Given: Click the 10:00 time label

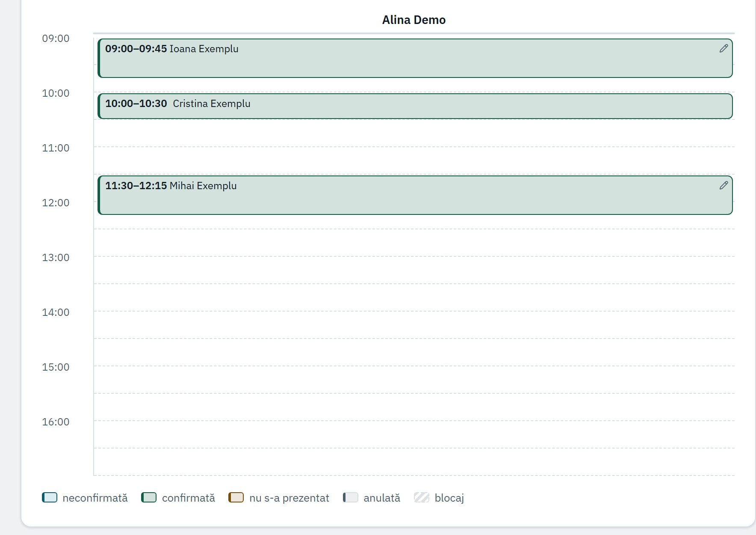Looking at the screenshot, I should tap(56, 93).
